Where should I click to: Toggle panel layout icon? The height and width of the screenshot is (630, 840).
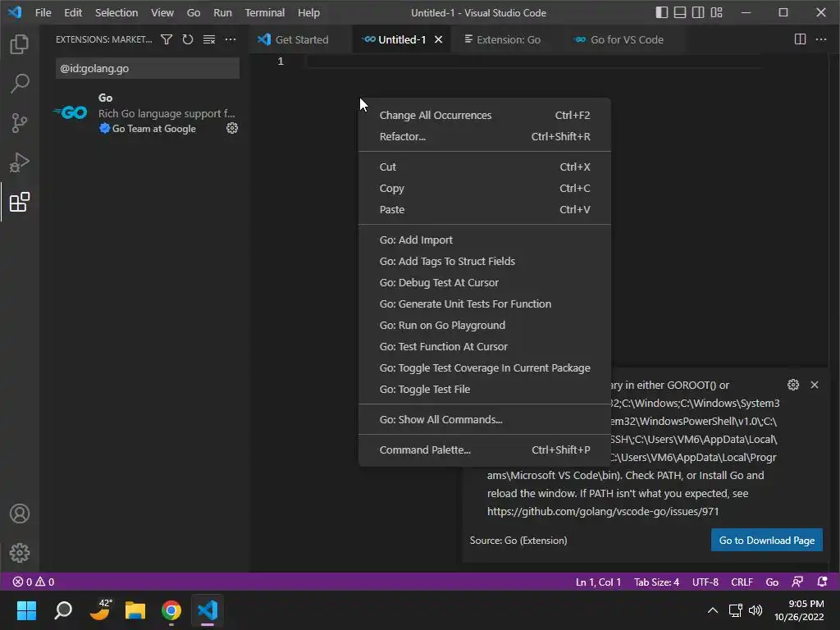pos(680,12)
